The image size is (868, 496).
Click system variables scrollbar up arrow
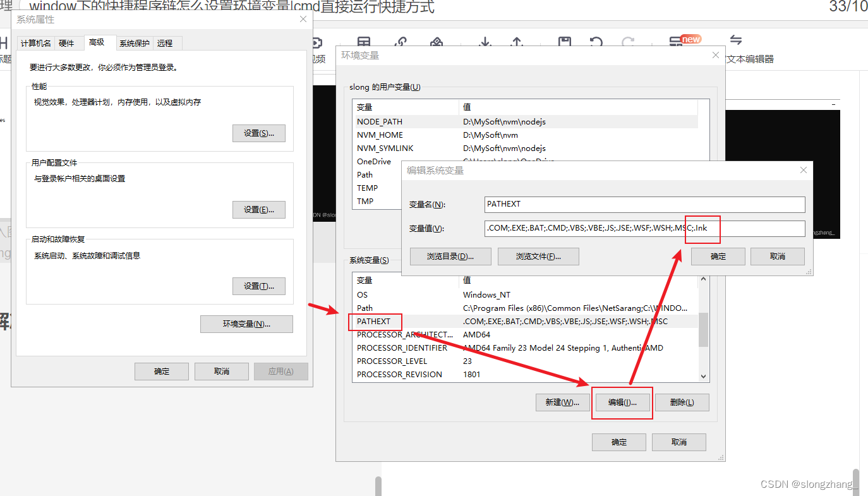[704, 279]
